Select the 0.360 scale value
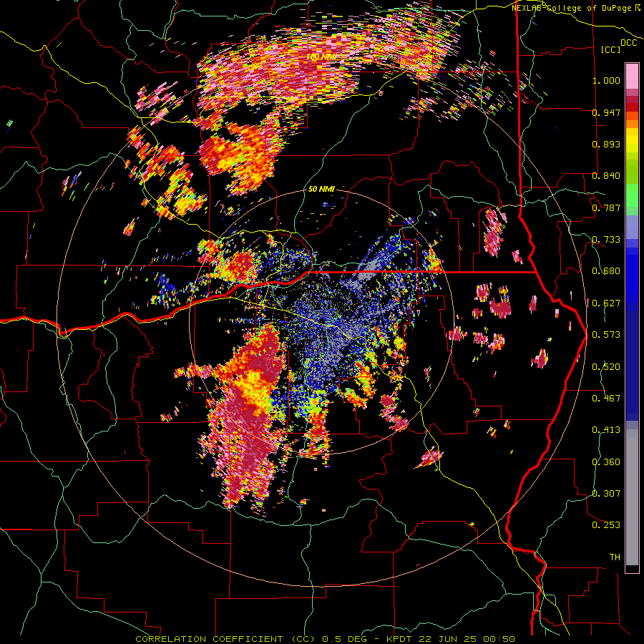Viewport: 644px width, 644px height. click(606, 462)
